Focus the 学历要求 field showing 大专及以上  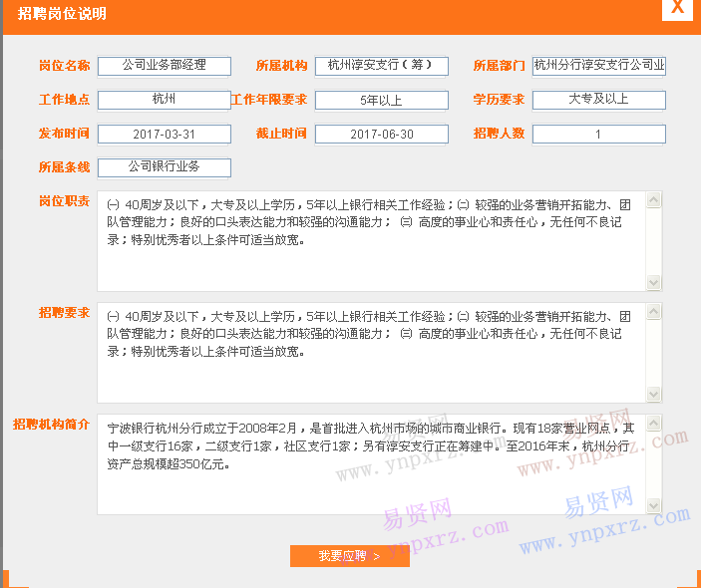(x=598, y=100)
